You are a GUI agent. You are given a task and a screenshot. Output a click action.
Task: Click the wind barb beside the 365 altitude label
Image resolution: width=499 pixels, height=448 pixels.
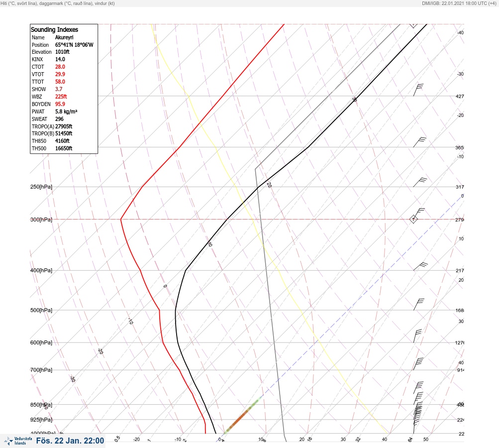coord(419,142)
